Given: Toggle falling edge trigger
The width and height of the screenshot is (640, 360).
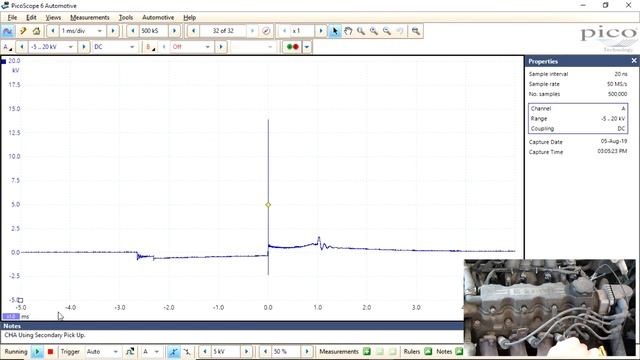Looking at the screenshot, I should point(187,351).
